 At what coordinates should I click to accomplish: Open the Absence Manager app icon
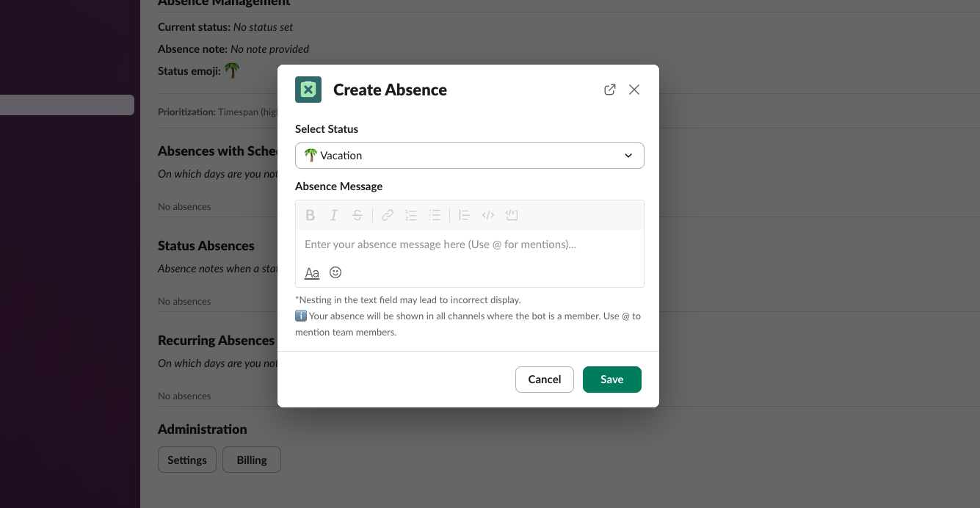(308, 90)
